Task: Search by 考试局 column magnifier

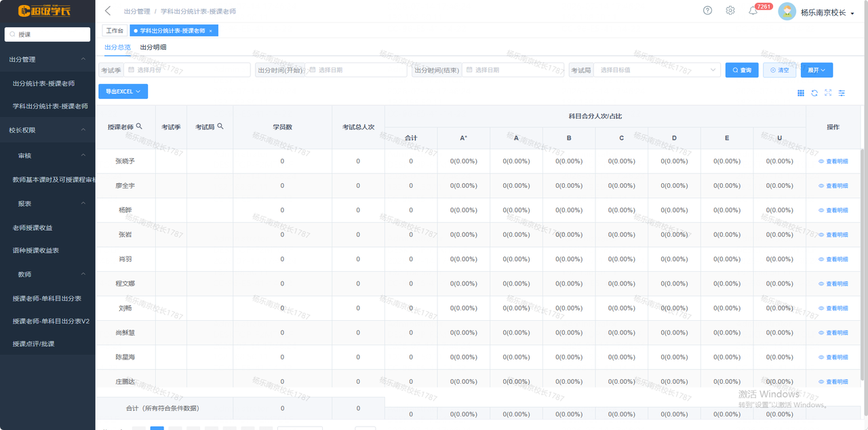Action: [x=220, y=126]
